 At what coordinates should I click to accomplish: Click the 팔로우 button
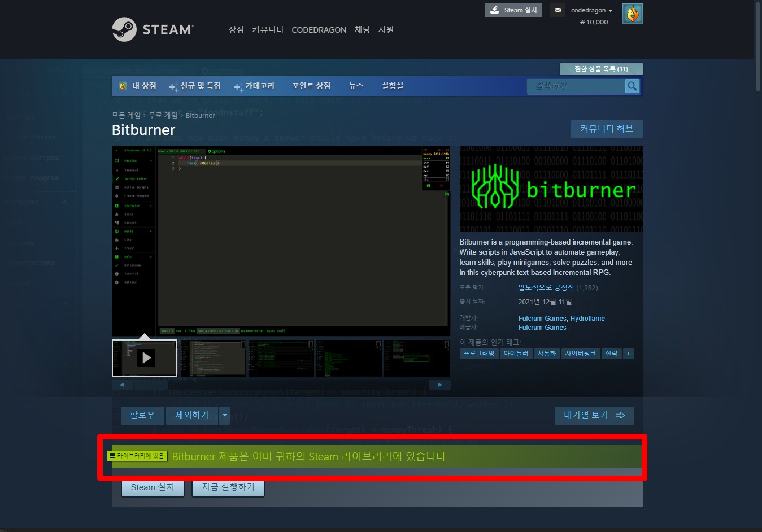pos(142,415)
